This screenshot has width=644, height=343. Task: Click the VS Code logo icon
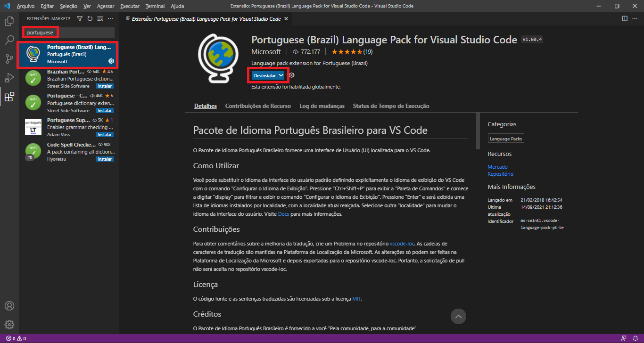(7, 6)
